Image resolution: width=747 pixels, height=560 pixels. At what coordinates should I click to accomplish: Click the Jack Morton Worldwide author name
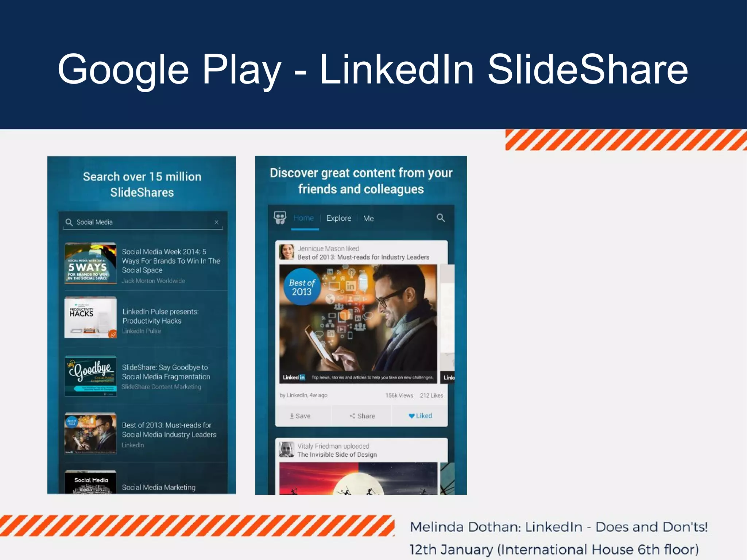153,281
